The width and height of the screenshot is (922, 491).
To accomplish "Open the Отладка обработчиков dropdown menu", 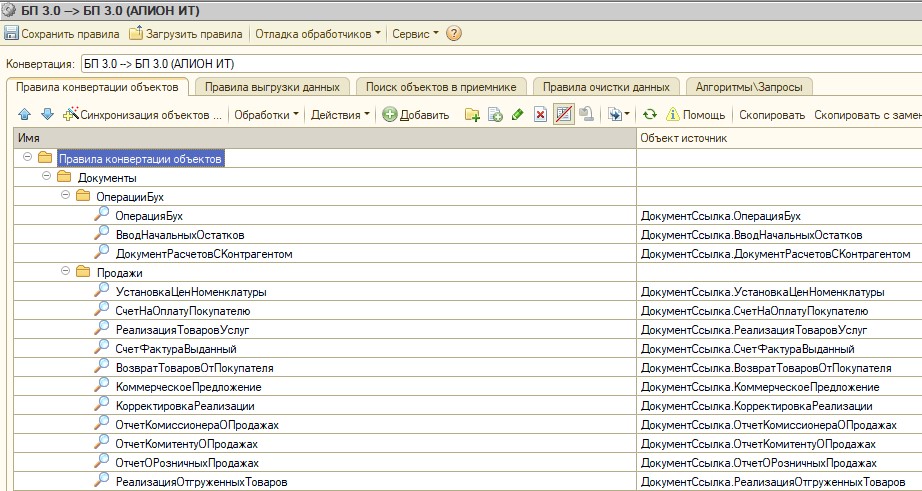I will pyautogui.click(x=318, y=34).
